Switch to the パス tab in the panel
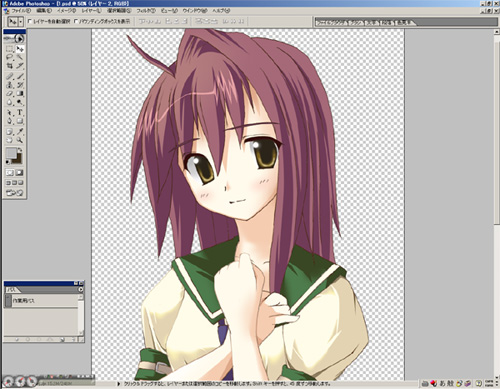500x389 pixels. (x=12, y=290)
